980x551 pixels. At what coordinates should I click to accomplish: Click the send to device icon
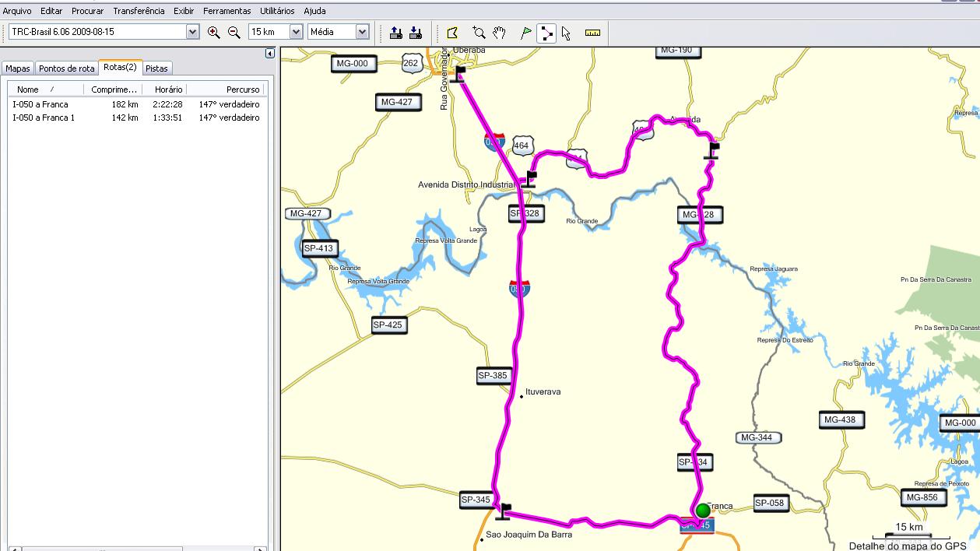tap(395, 33)
